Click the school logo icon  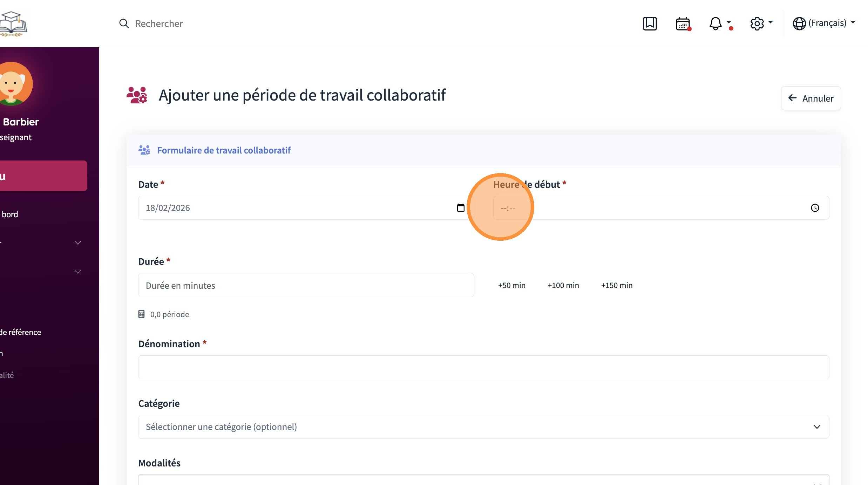click(x=13, y=23)
